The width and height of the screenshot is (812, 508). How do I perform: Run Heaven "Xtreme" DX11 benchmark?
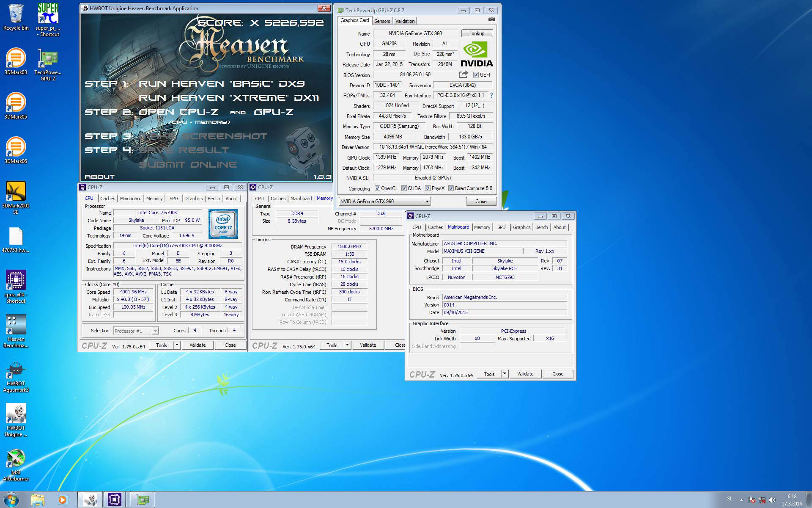(x=229, y=98)
